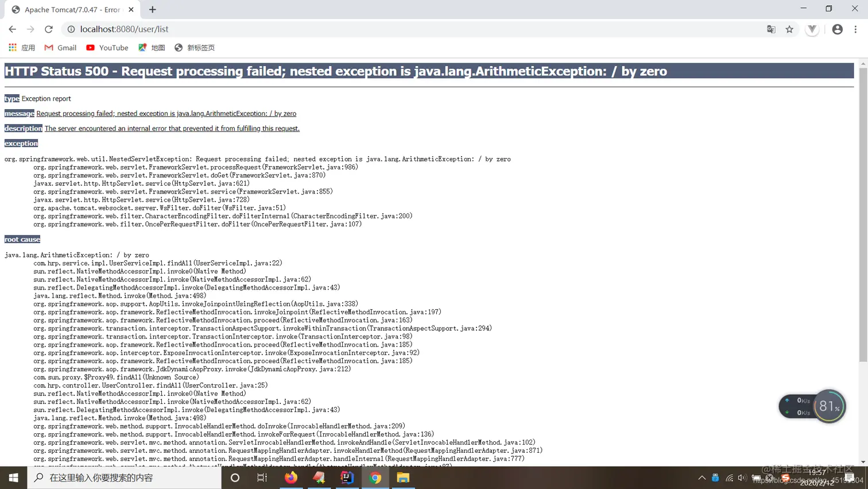The image size is (868, 489).
Task: Show hidden system tray icons
Action: pyautogui.click(x=702, y=478)
